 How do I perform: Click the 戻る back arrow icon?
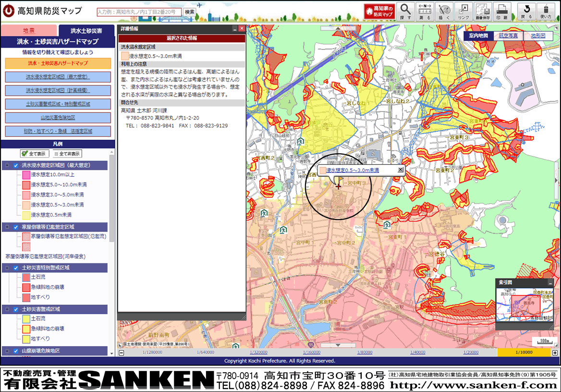[526, 11]
